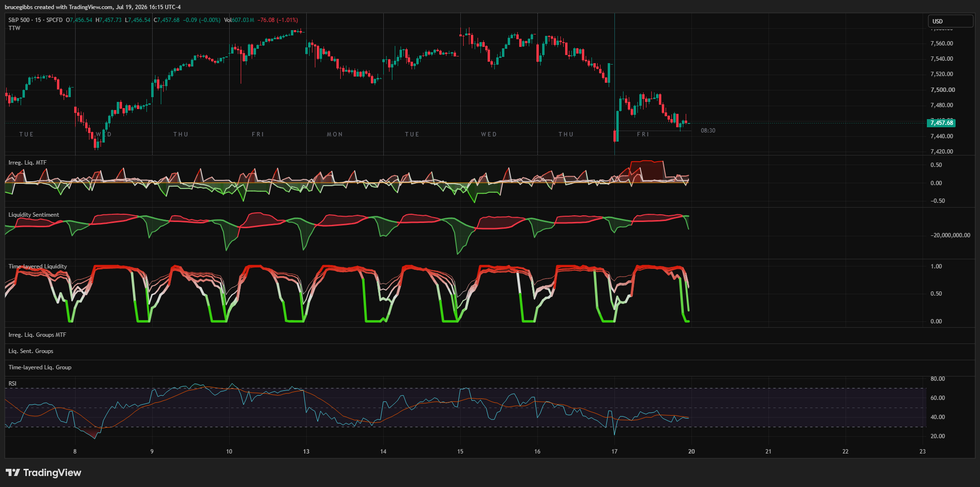Click the MON day label on chart

pos(335,134)
